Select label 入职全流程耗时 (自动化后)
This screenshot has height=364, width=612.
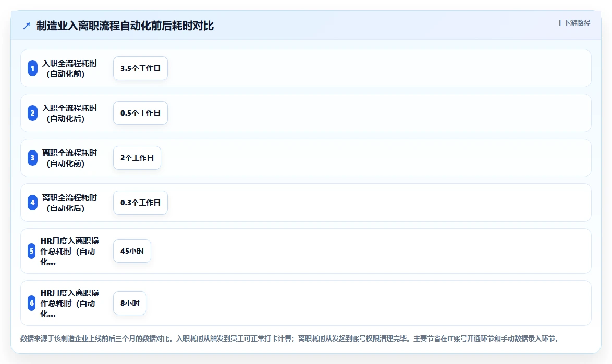69,113
